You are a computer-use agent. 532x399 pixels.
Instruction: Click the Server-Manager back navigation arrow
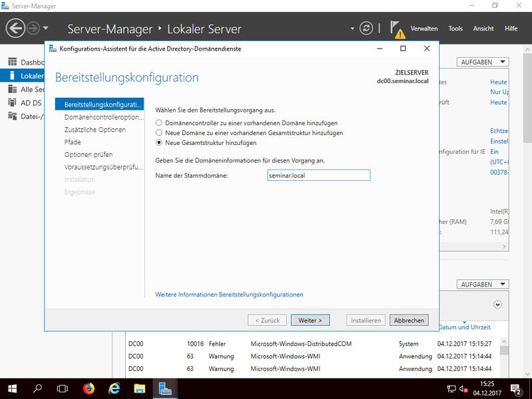(16, 29)
